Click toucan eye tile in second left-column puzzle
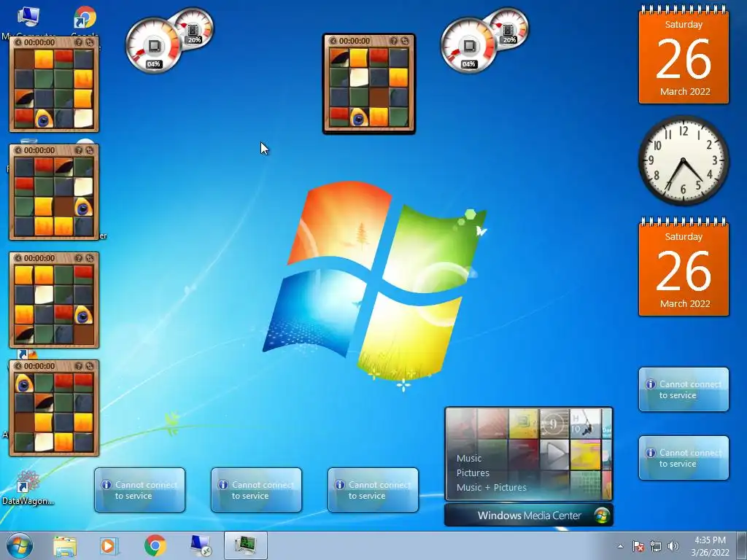This screenshot has height=560, width=747. tap(83, 207)
